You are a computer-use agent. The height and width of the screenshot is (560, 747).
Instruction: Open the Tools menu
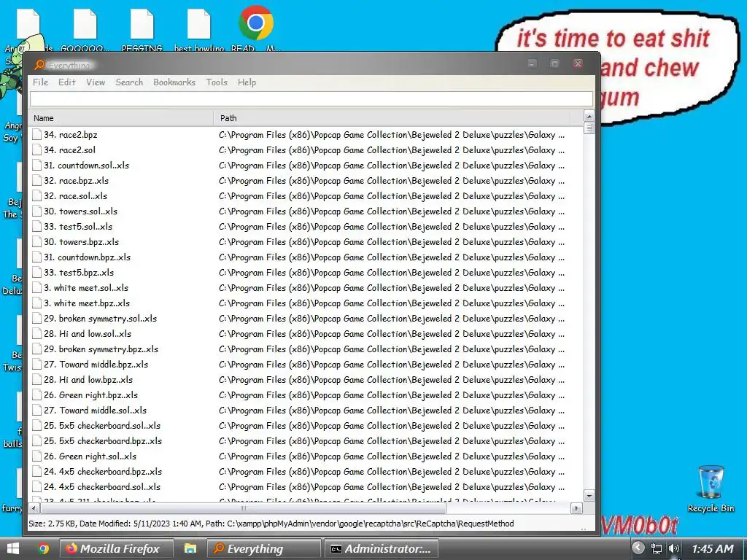tap(217, 82)
